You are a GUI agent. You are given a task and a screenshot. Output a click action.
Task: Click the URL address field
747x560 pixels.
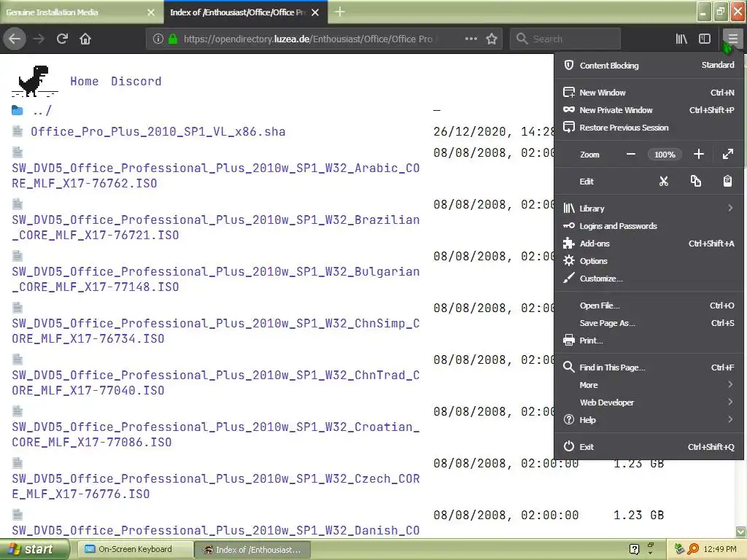pyautogui.click(x=309, y=39)
